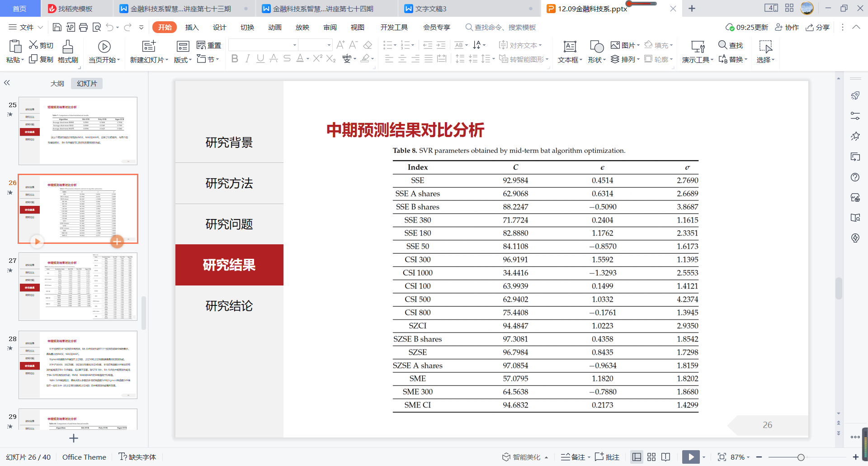Redo the last action
The height and width of the screenshot is (466, 868).
tap(127, 28)
